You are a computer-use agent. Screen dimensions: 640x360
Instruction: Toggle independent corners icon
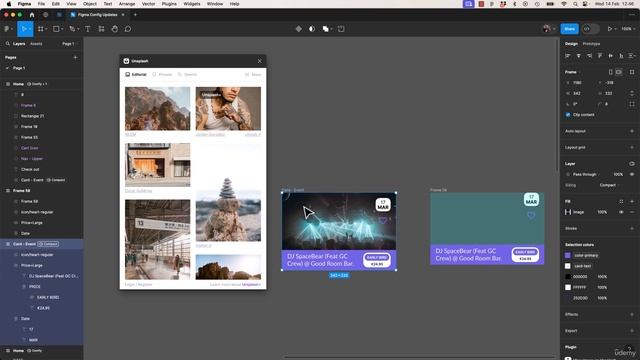coord(632,104)
